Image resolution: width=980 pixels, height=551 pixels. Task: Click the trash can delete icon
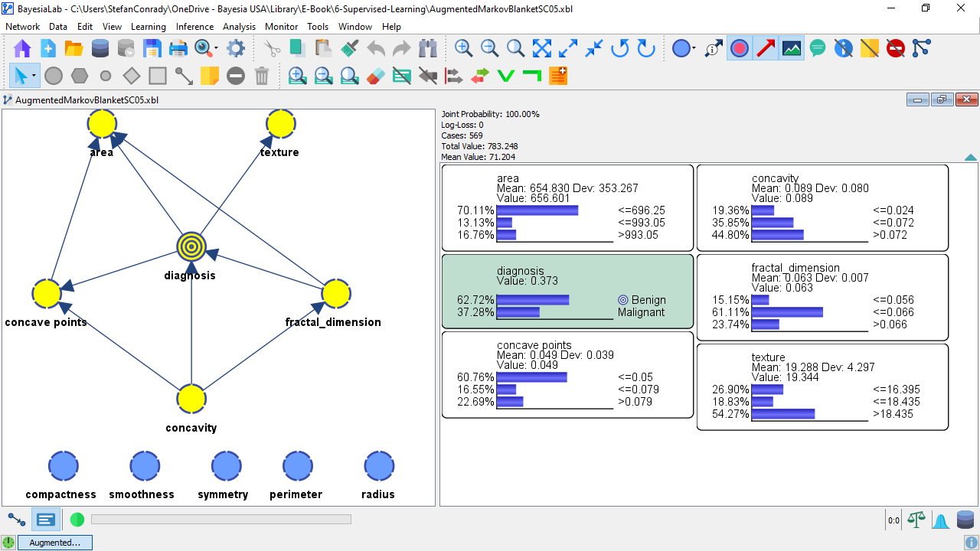coord(262,76)
